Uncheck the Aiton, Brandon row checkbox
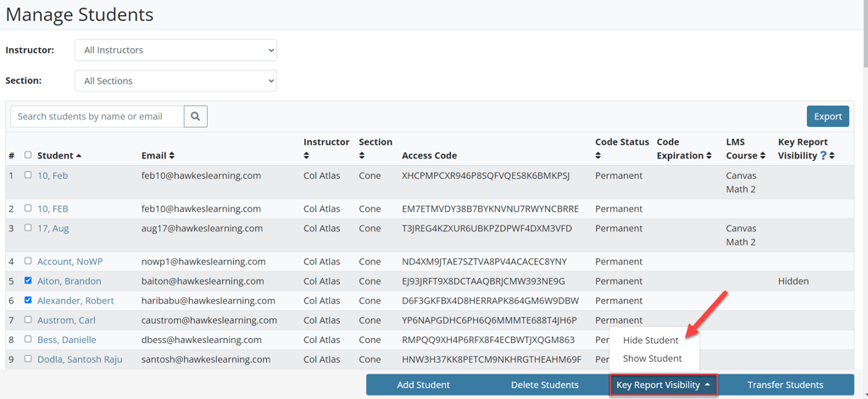The width and height of the screenshot is (868, 399). click(x=28, y=280)
